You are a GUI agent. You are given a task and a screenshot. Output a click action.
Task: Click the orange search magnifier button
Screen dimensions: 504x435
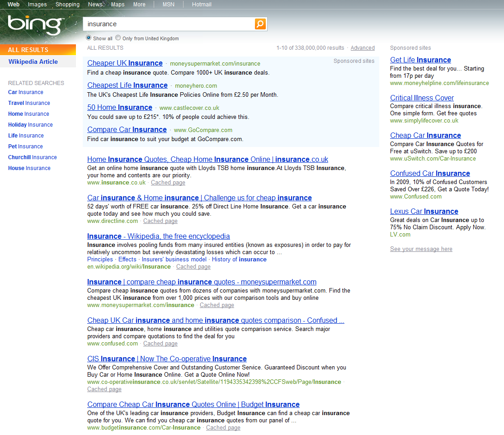[260, 24]
